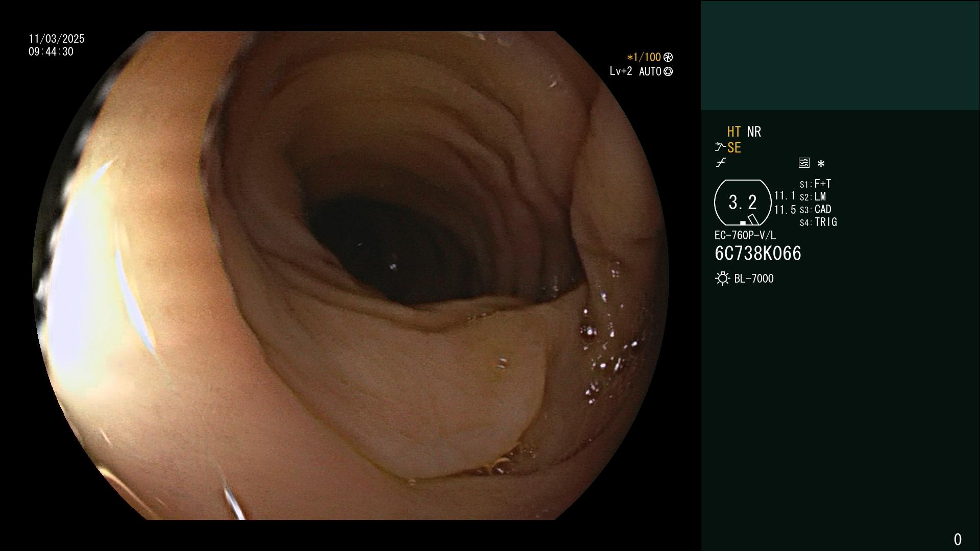Click the scope tip diagram showing 3.2
Viewport: 980px width, 551px height.
[x=743, y=203]
